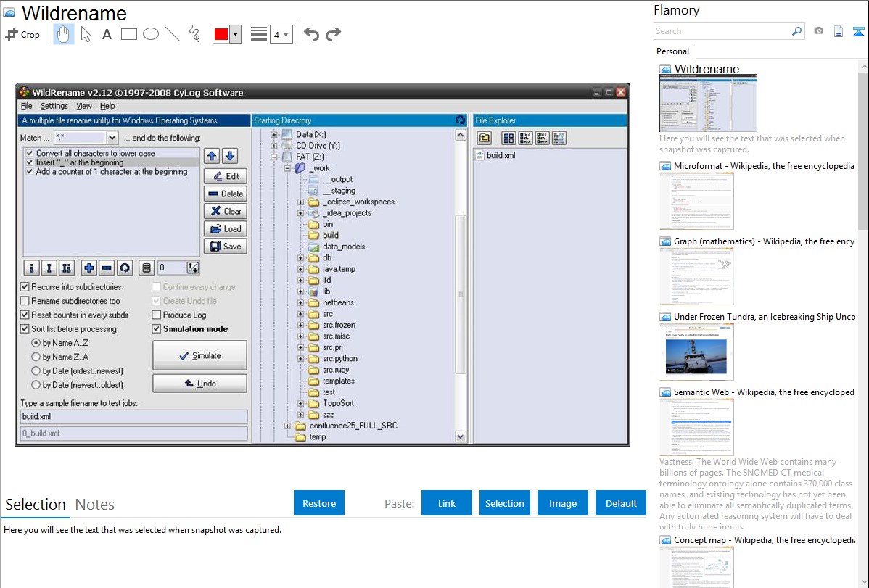Paste as Link
This screenshot has height=588, width=869.
pos(447,503)
